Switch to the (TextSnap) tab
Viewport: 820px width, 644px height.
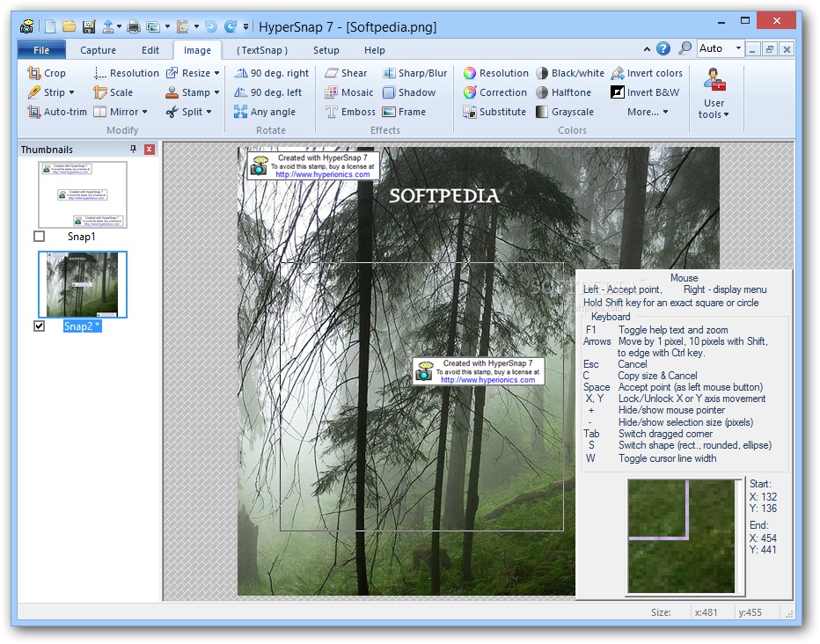[262, 50]
